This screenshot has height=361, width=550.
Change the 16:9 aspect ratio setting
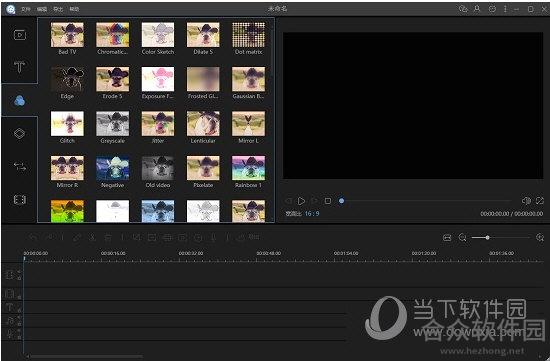click(312, 213)
